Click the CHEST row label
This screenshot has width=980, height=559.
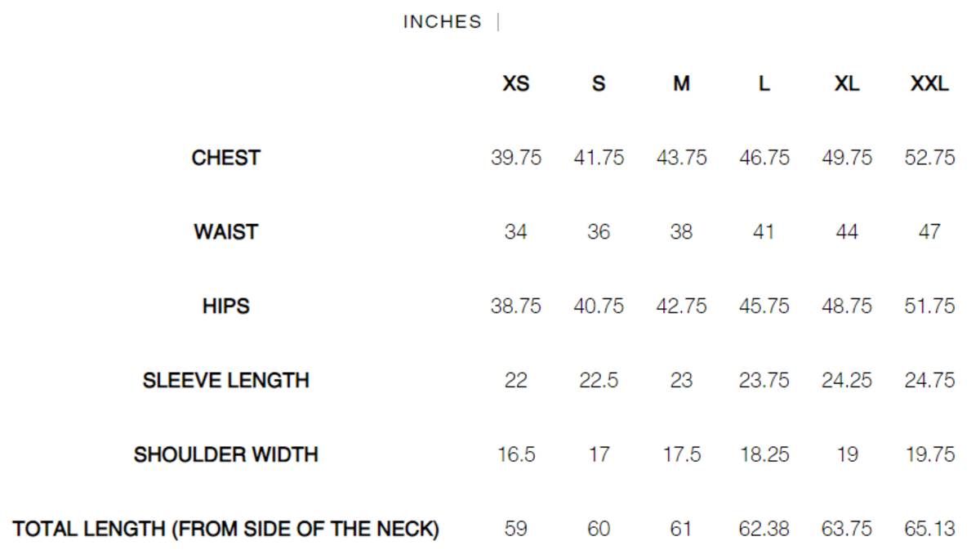coord(226,158)
